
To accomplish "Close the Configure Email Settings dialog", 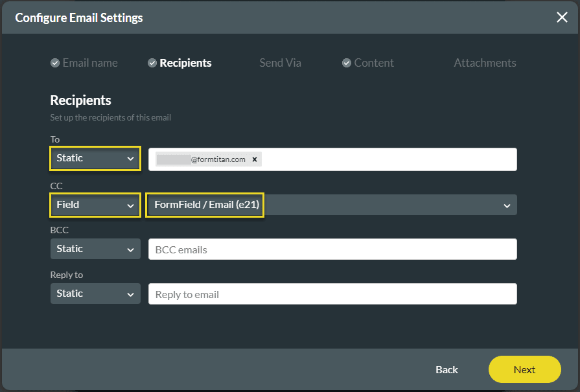I will [562, 17].
